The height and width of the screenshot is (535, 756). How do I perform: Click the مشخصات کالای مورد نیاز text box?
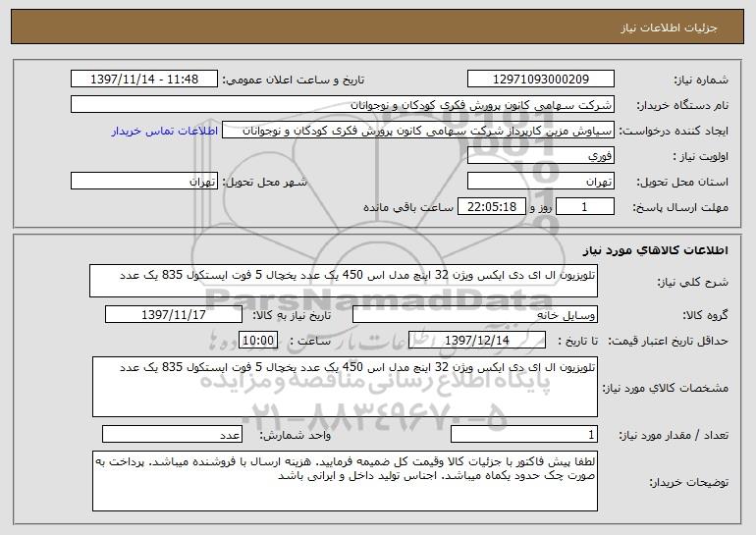click(x=345, y=387)
